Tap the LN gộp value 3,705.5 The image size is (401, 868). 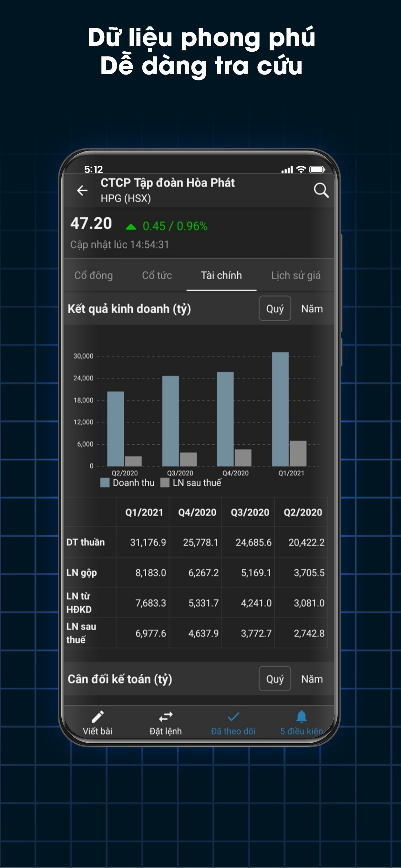309,573
